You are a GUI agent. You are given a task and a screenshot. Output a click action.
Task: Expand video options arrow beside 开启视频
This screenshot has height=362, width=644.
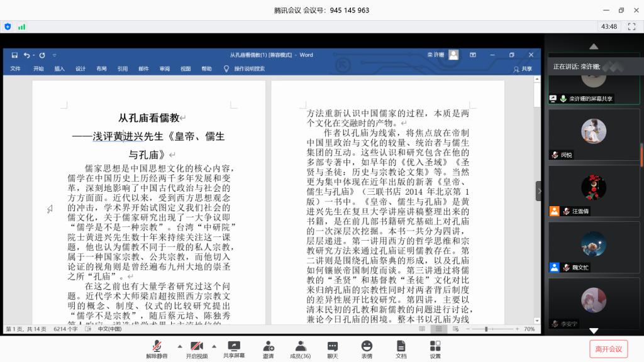pyautogui.click(x=214, y=346)
